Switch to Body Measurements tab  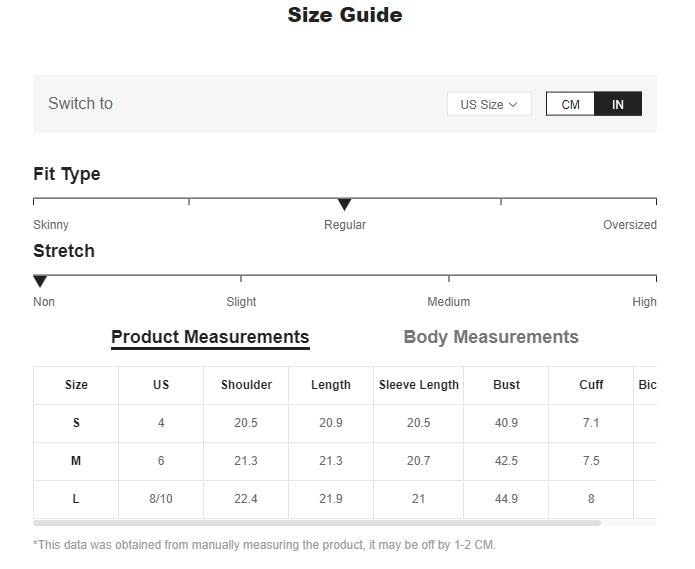(491, 337)
